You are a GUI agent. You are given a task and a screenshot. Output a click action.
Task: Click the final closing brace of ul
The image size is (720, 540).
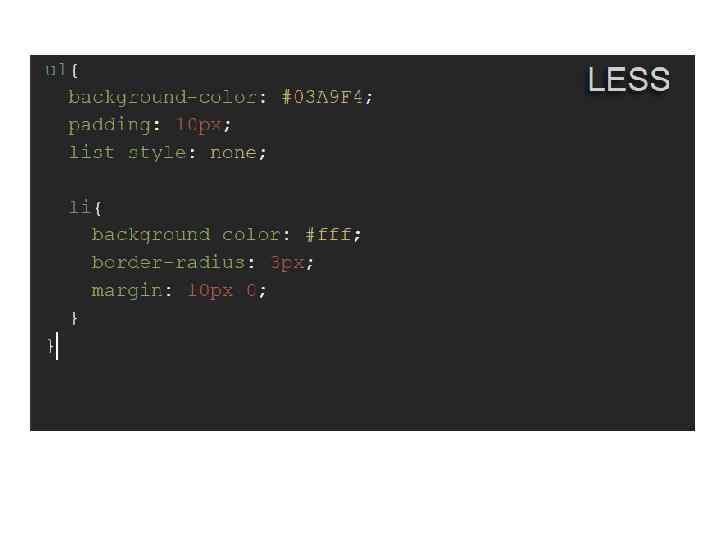pos(51,346)
